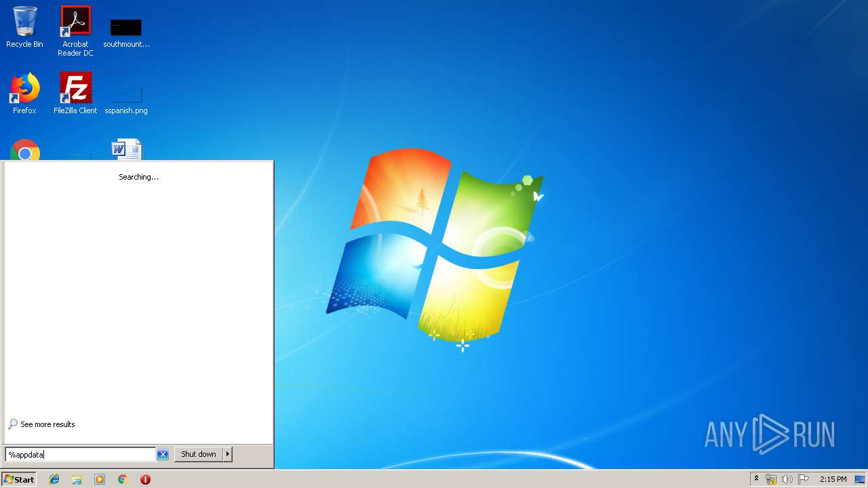This screenshot has width=868, height=488.
Task: Open Chrome from the taskbar
Action: [x=123, y=479]
